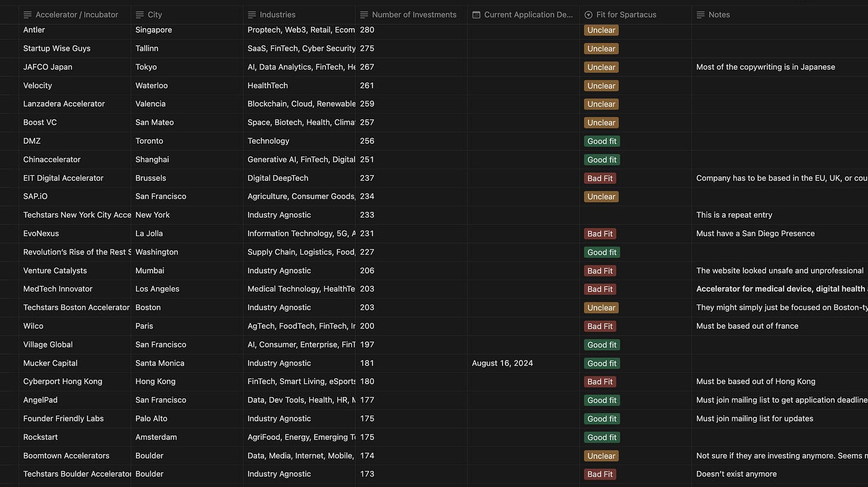Click the Tokyo city cell
The height and width of the screenshot is (487, 868).
(x=187, y=67)
